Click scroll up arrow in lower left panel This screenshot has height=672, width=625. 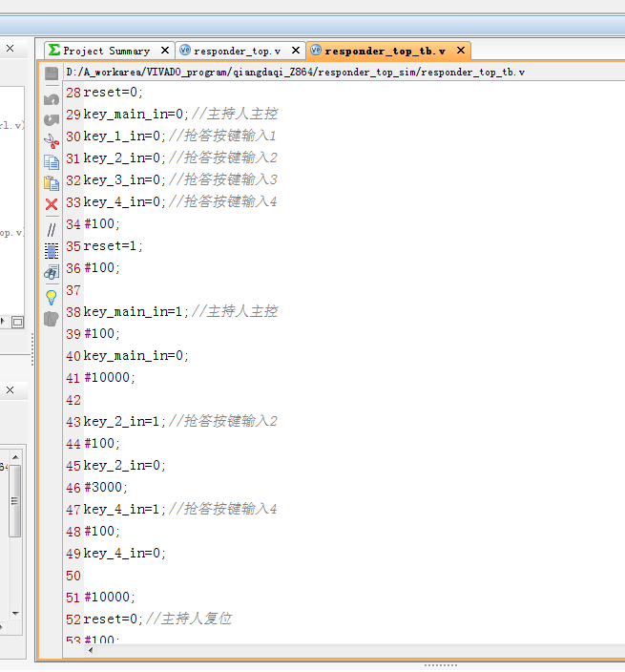click(15, 457)
